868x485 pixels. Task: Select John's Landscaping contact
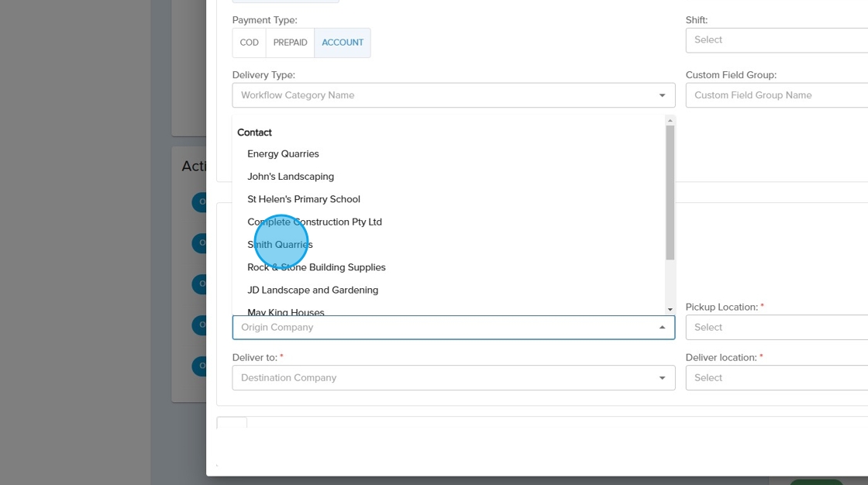point(291,177)
